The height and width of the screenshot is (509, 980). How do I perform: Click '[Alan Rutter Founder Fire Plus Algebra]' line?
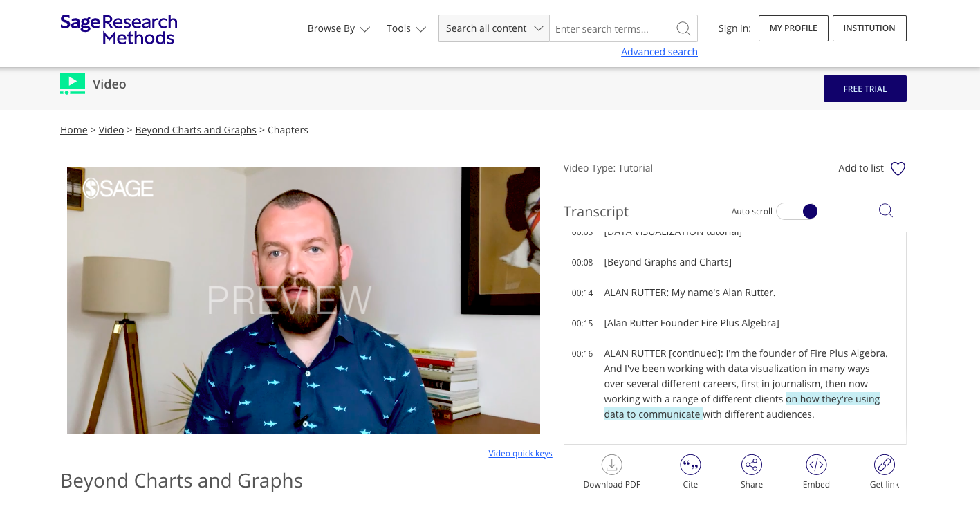pos(692,323)
